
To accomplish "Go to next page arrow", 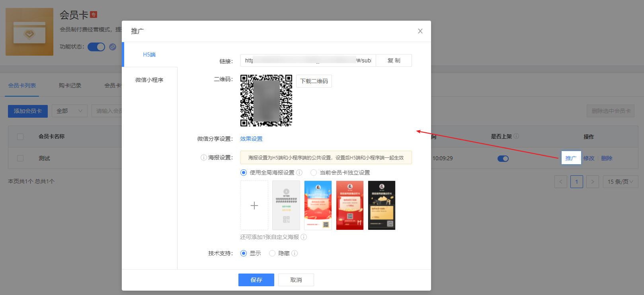I will coord(593,182).
